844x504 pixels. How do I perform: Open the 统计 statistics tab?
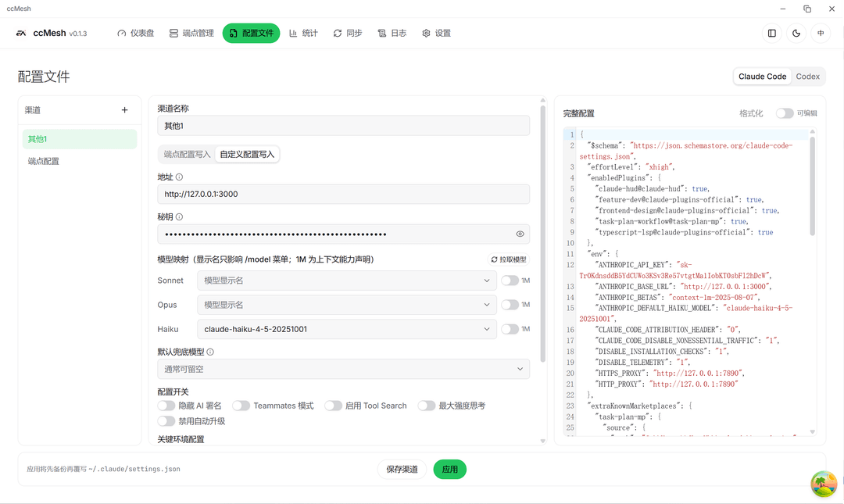click(x=303, y=34)
